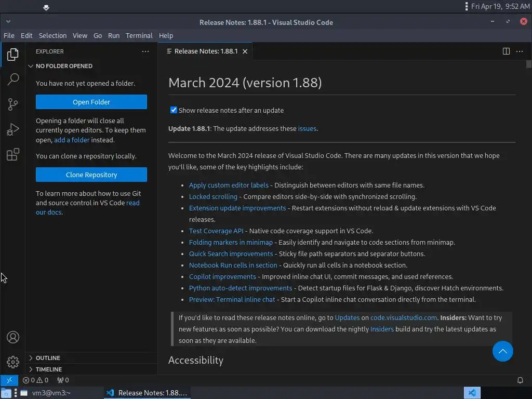Click the Clone Repository button
Viewport: 532px width, 399px height.
(91, 175)
